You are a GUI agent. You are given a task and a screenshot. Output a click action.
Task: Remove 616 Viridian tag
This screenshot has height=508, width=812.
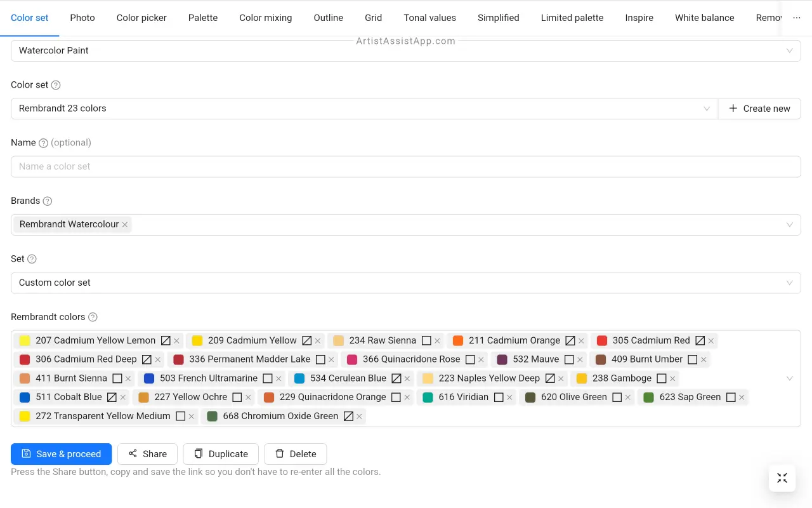pos(509,398)
